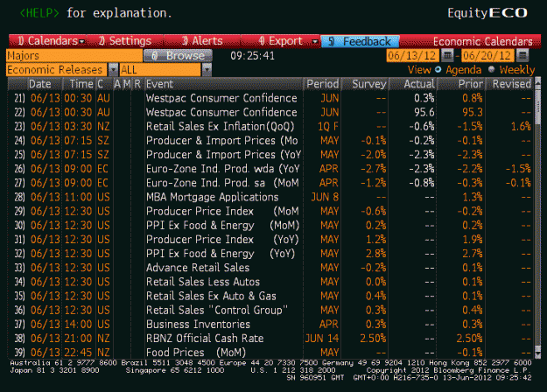Select Producer & Import Prices (YoY row
547x392 pixels.
[270, 155]
